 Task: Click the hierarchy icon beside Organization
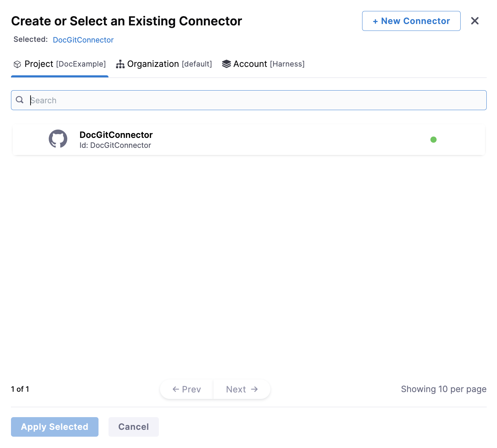coord(120,64)
